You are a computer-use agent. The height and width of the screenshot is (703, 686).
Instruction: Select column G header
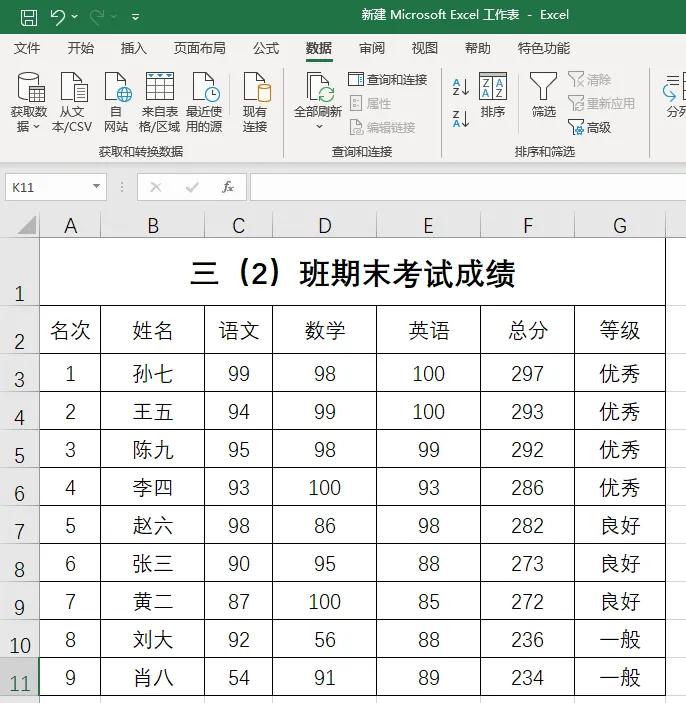pyautogui.click(x=620, y=226)
